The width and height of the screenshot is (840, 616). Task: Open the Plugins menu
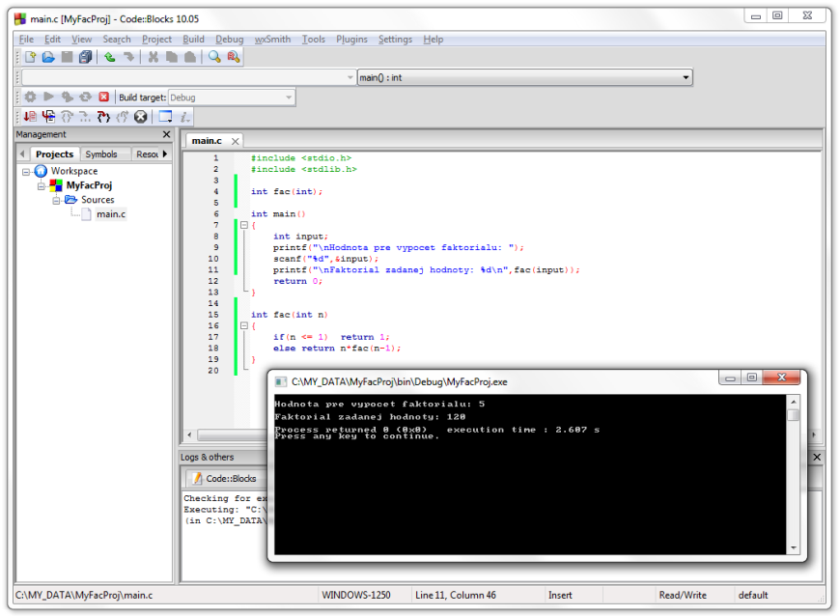(x=352, y=39)
